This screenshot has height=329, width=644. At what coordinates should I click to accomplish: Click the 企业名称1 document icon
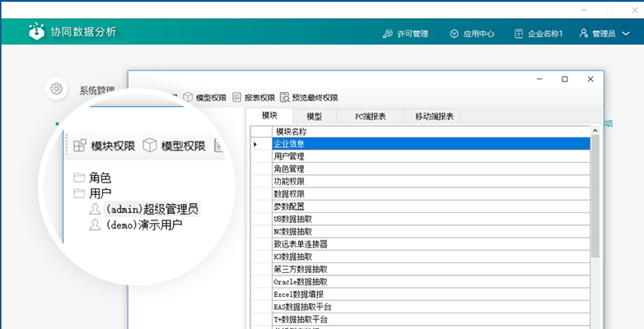519,34
